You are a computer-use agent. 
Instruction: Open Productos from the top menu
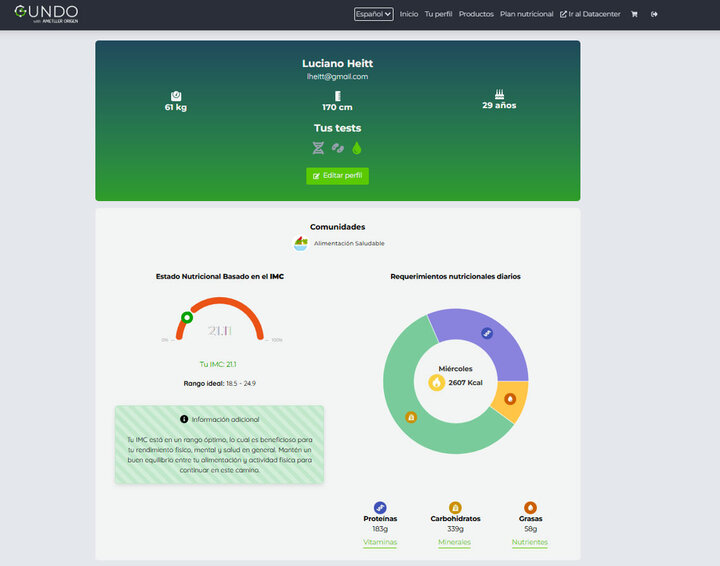tap(476, 14)
